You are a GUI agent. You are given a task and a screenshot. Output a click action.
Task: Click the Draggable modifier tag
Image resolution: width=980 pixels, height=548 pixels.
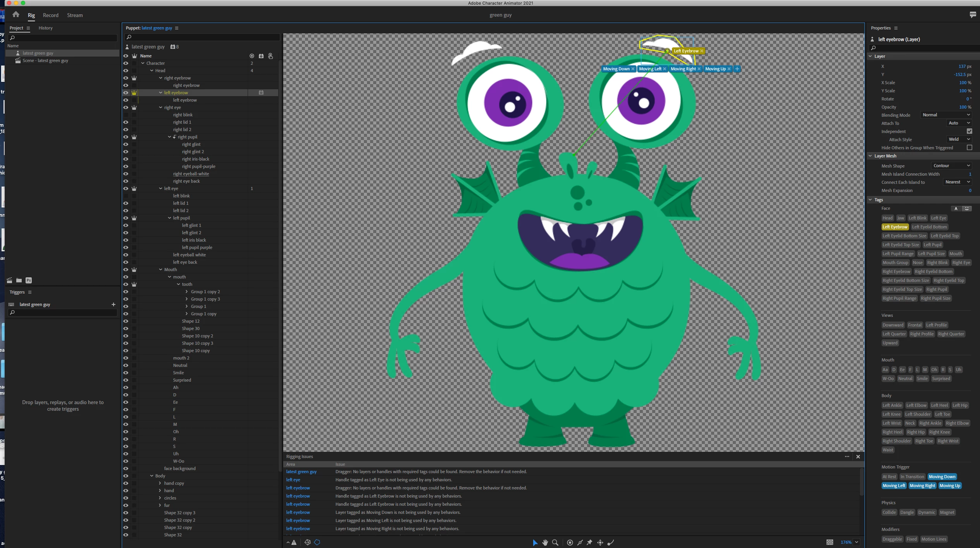coord(892,539)
